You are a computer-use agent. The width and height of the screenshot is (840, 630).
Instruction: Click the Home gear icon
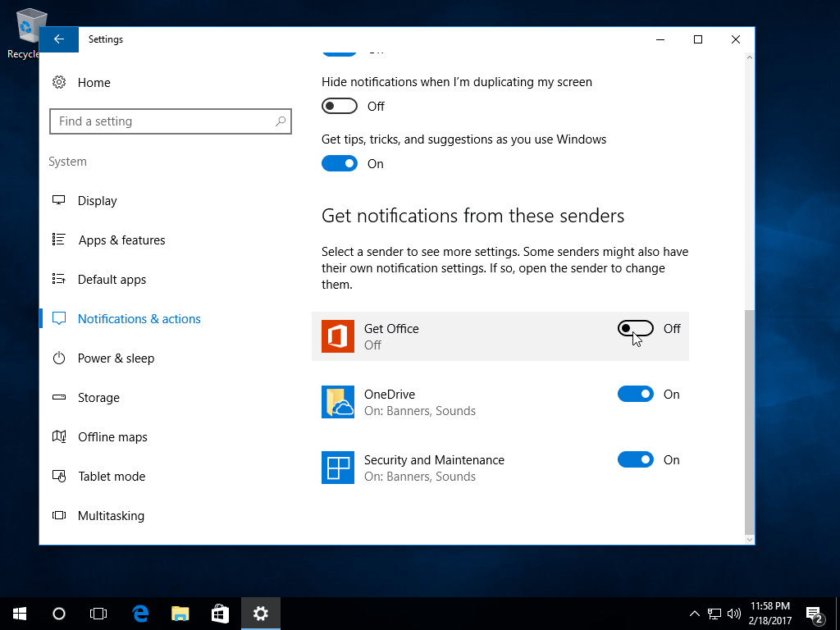(59, 83)
